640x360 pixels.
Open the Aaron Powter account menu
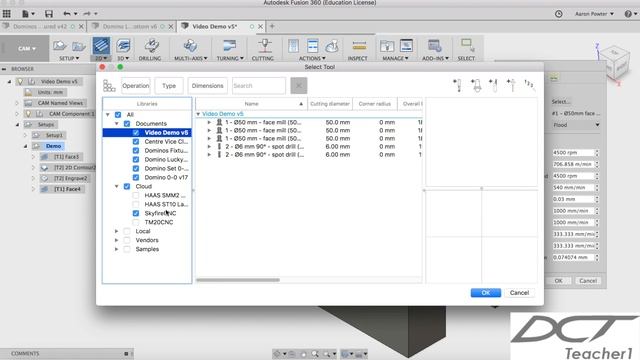594,14
